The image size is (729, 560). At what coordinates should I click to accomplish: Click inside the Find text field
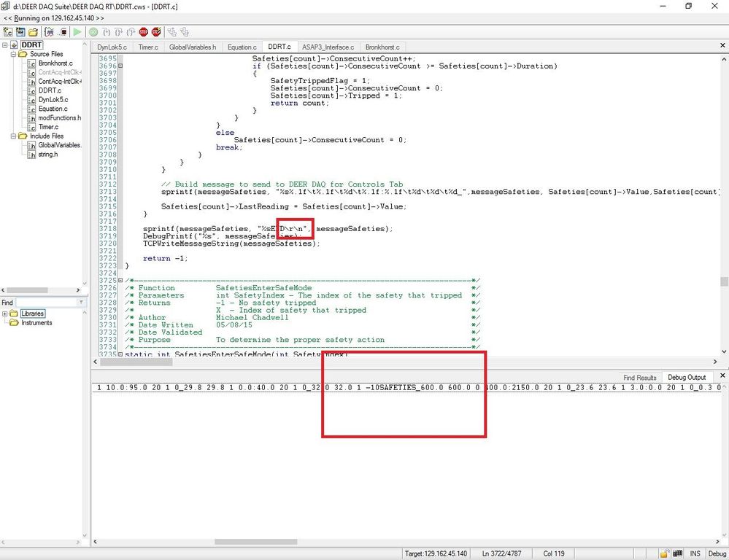coord(46,303)
